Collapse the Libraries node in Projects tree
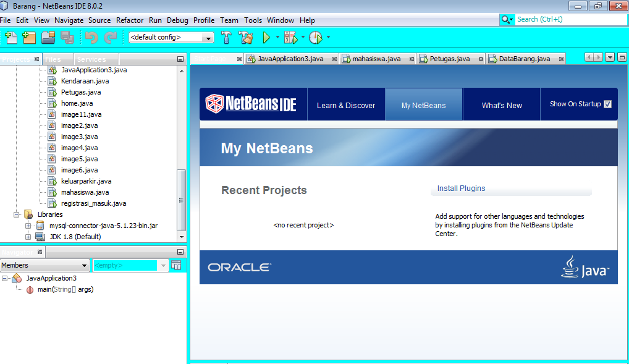 pos(17,214)
